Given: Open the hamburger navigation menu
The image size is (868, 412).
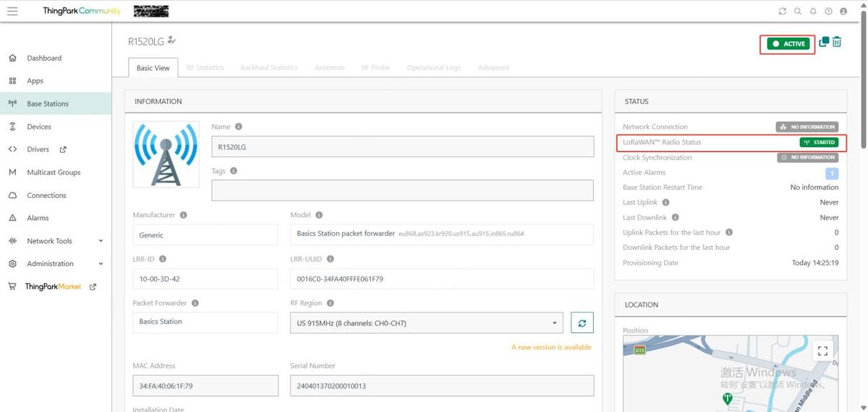Looking at the screenshot, I should 12,11.
